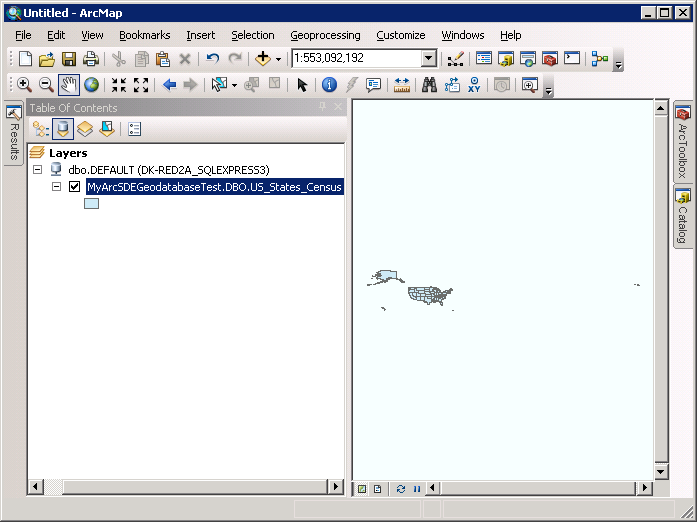Switch to List By Visibility
Image resolution: width=697 pixels, height=522 pixels.
85,129
